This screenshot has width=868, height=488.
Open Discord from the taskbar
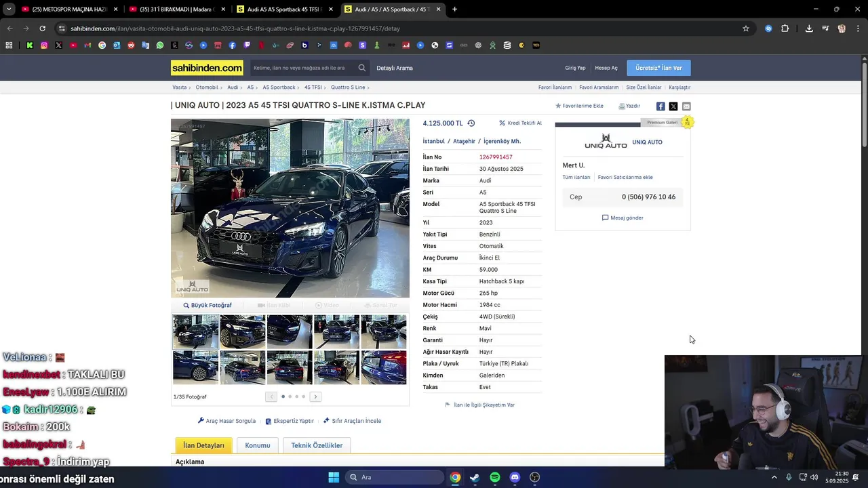click(515, 477)
